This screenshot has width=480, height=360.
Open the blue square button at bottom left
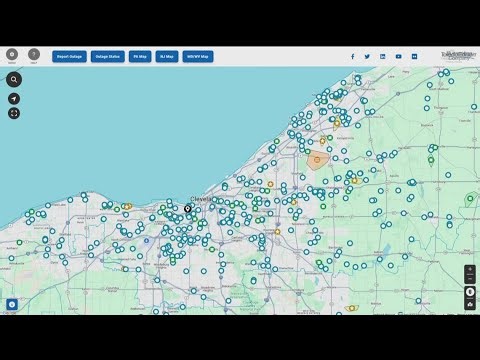(12, 304)
